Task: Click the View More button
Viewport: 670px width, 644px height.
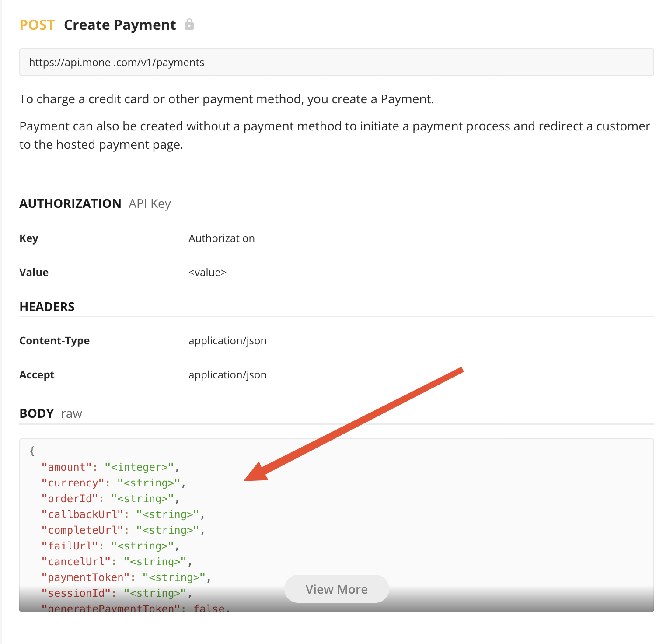Action: (x=336, y=589)
